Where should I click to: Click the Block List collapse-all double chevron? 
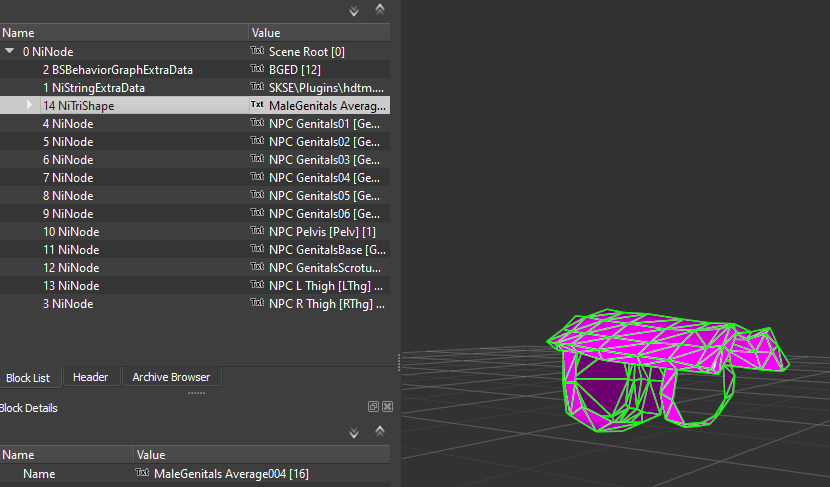click(380, 10)
